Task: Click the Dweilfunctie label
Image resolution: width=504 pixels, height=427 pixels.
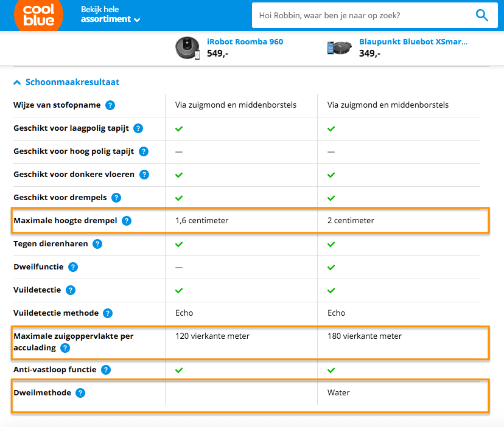Action: 38,267
